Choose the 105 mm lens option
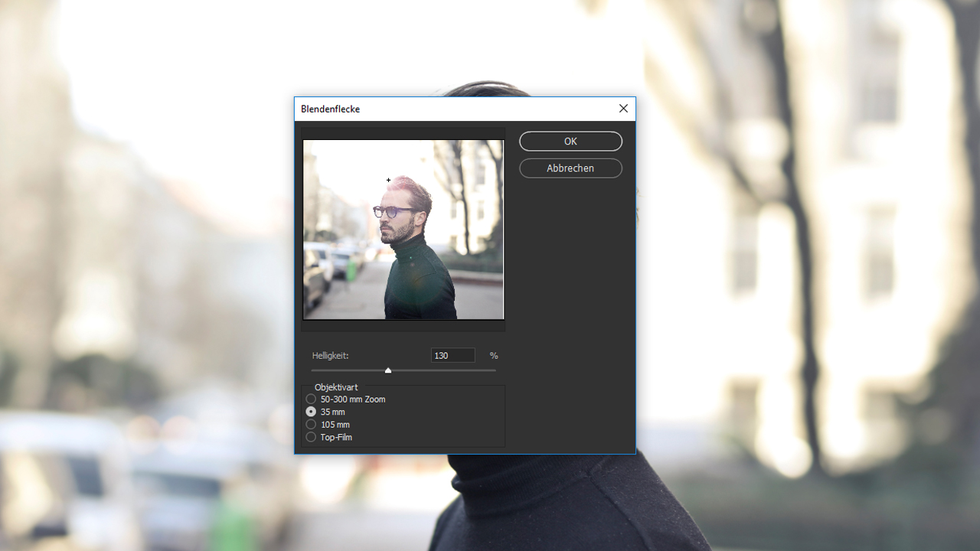 (328, 425)
